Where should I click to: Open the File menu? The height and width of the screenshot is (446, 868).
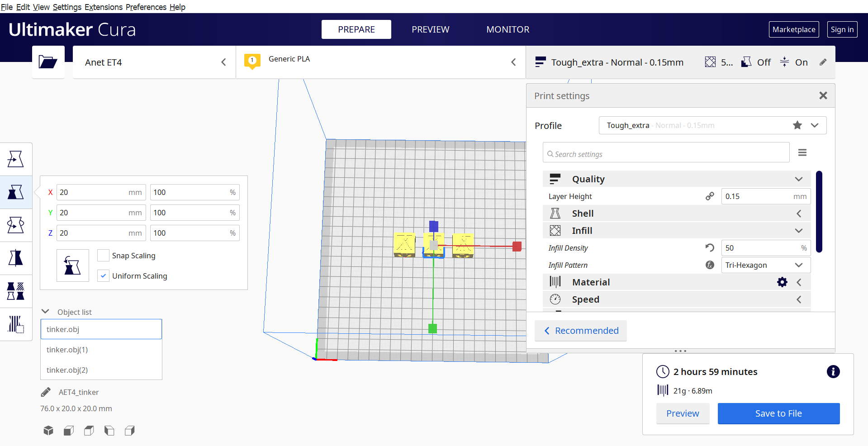[x=7, y=7]
